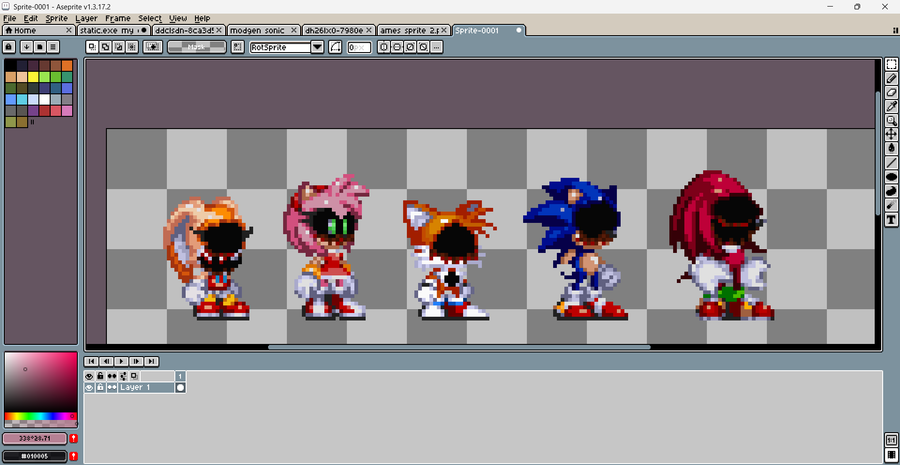The height and width of the screenshot is (465, 900).
Task: Pick the Eyedropper tool
Action: click(x=891, y=106)
